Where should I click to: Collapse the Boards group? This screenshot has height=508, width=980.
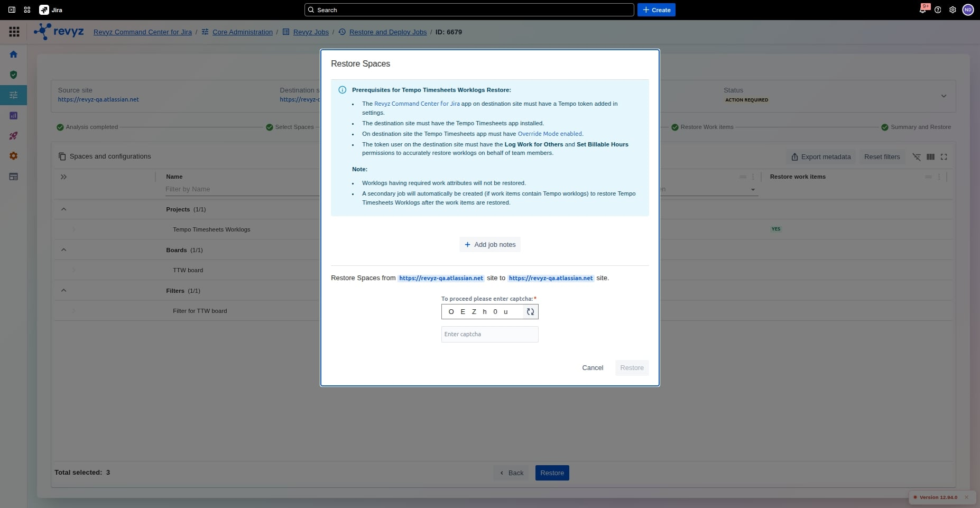[x=64, y=250]
